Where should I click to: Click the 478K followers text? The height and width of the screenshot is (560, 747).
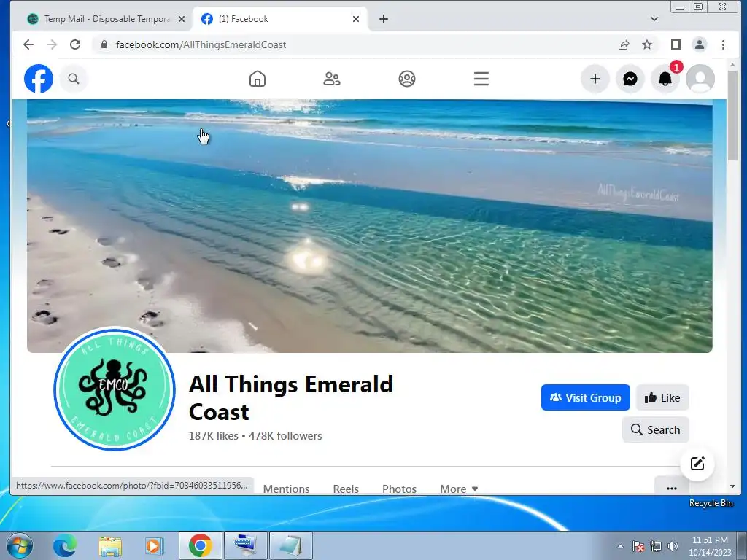click(x=285, y=436)
